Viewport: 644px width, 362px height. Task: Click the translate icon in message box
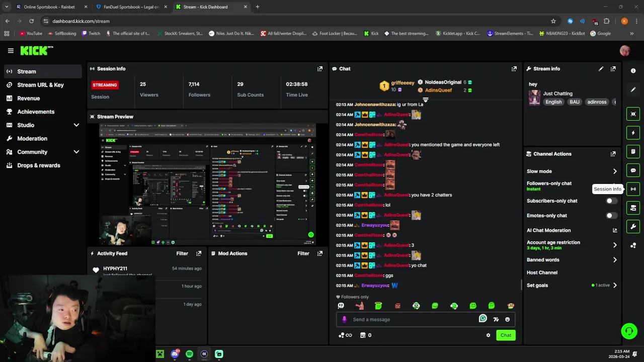(496, 319)
